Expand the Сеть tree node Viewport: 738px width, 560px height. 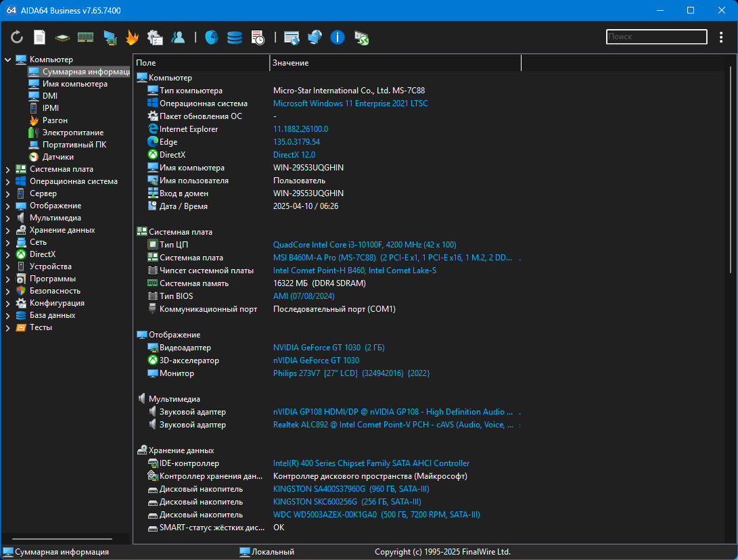[7, 243]
